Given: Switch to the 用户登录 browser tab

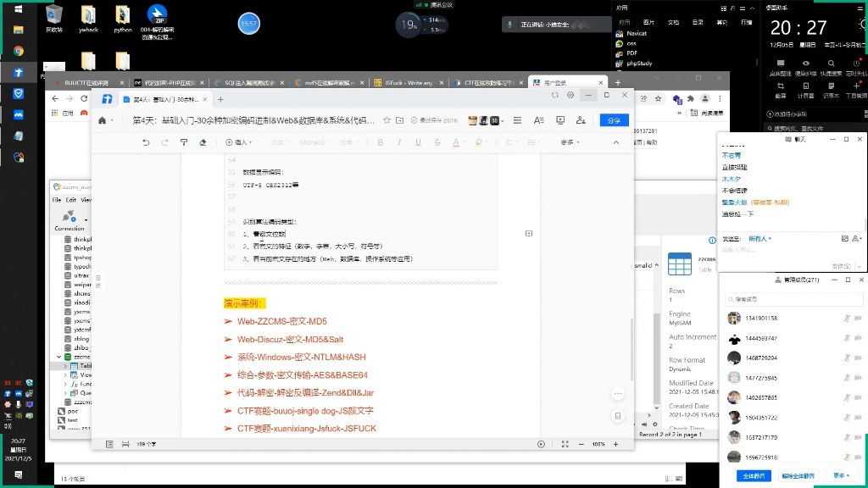Looking at the screenshot, I should pyautogui.click(x=567, y=82).
